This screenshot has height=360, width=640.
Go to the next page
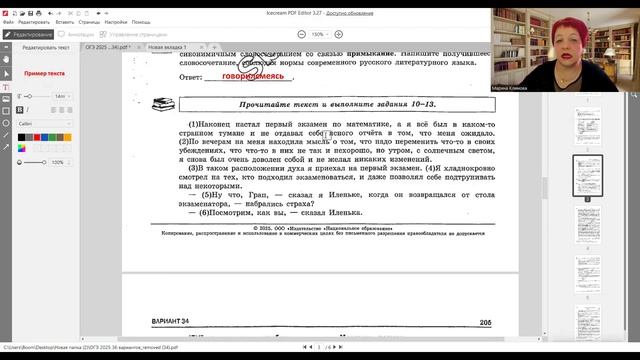coord(334,347)
